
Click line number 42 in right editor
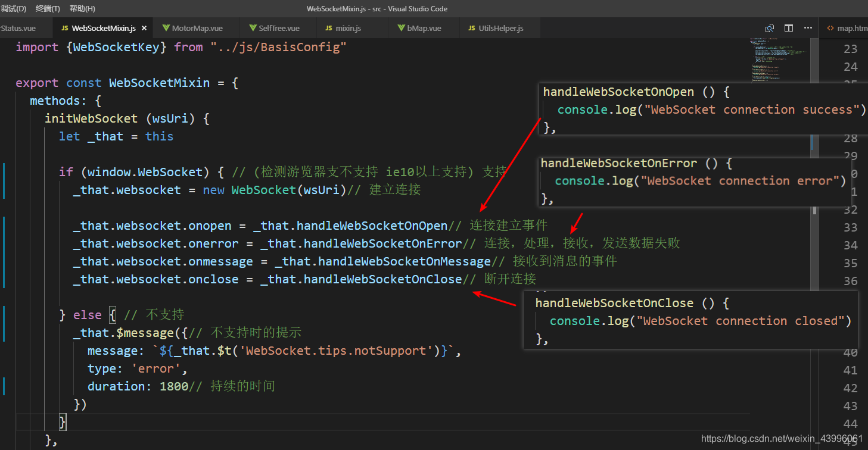[851, 388]
